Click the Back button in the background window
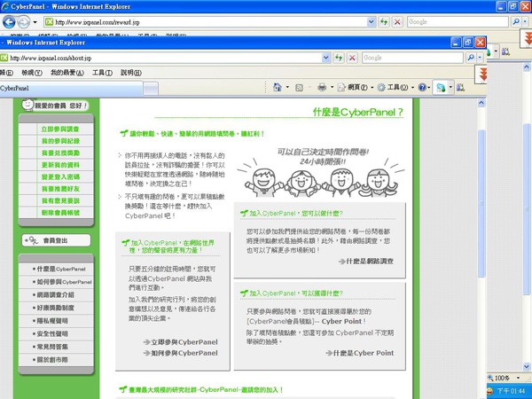The width and height of the screenshot is (532, 399). point(9,22)
